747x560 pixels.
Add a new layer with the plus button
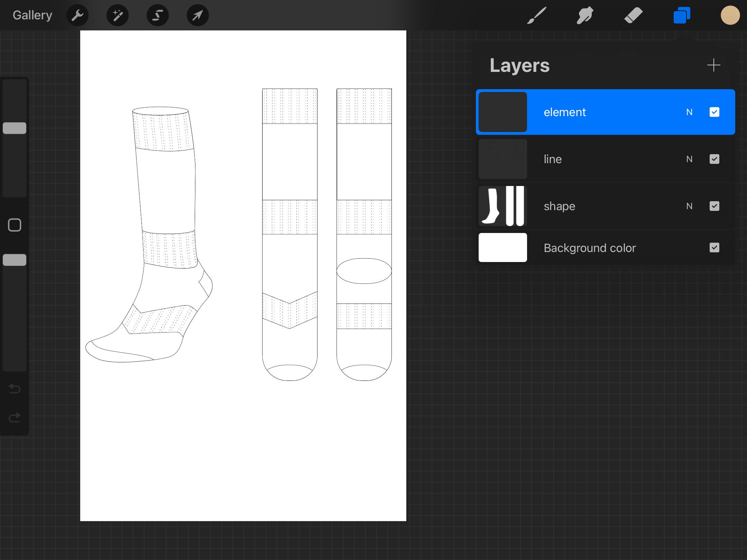714,65
